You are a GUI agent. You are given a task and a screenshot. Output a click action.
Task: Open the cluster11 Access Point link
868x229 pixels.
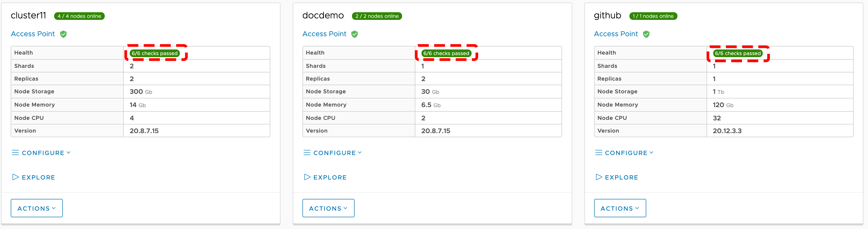pyautogui.click(x=33, y=34)
